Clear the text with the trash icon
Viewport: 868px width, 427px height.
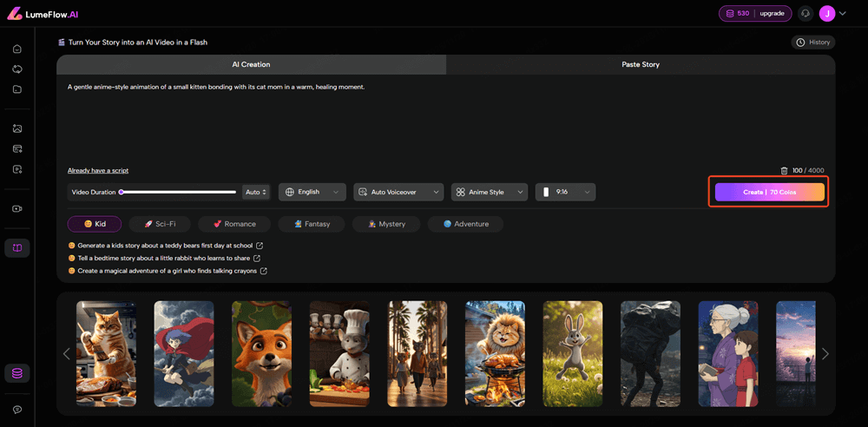click(784, 171)
